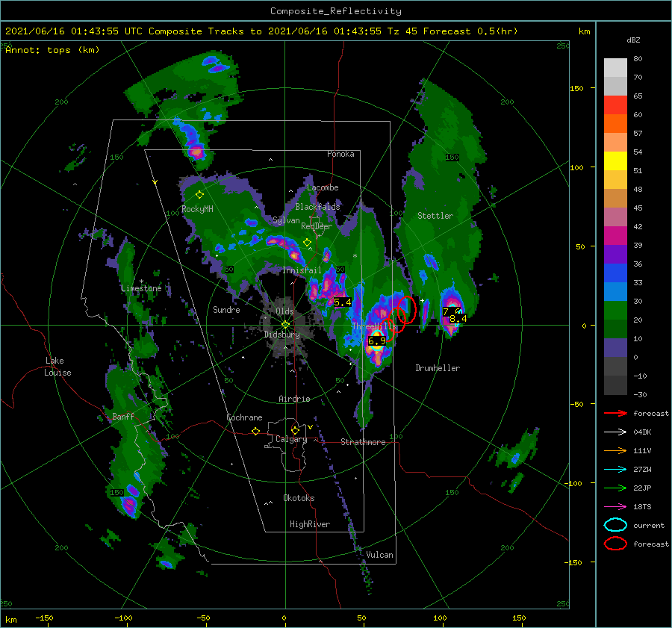Screen dimensions: 672x628
Task: Click the Innisfail label
Action: [x=302, y=270]
